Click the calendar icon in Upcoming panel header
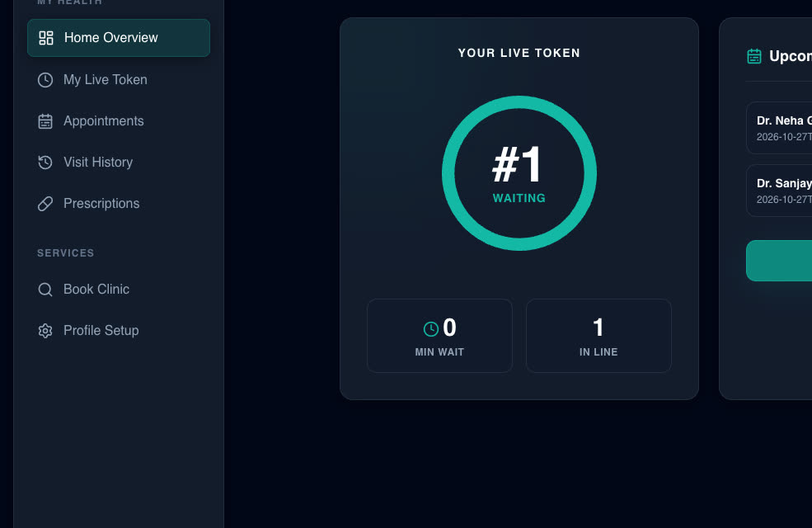 point(754,56)
